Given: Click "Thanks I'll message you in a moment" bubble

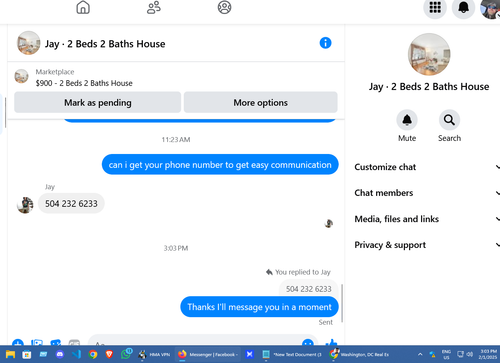Looking at the screenshot, I should tap(259, 307).
